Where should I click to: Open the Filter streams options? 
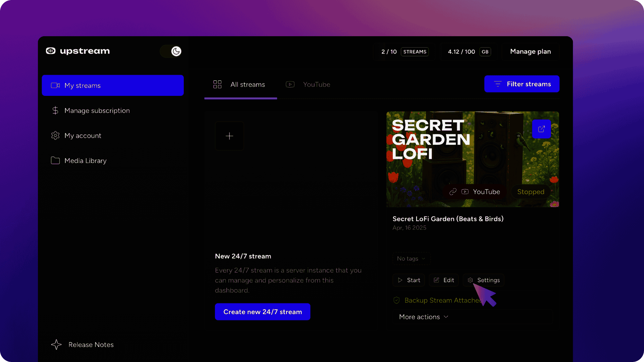coord(522,84)
